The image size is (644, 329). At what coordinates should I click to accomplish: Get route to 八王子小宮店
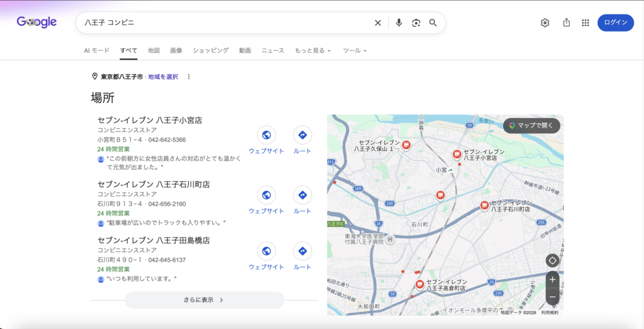303,135
